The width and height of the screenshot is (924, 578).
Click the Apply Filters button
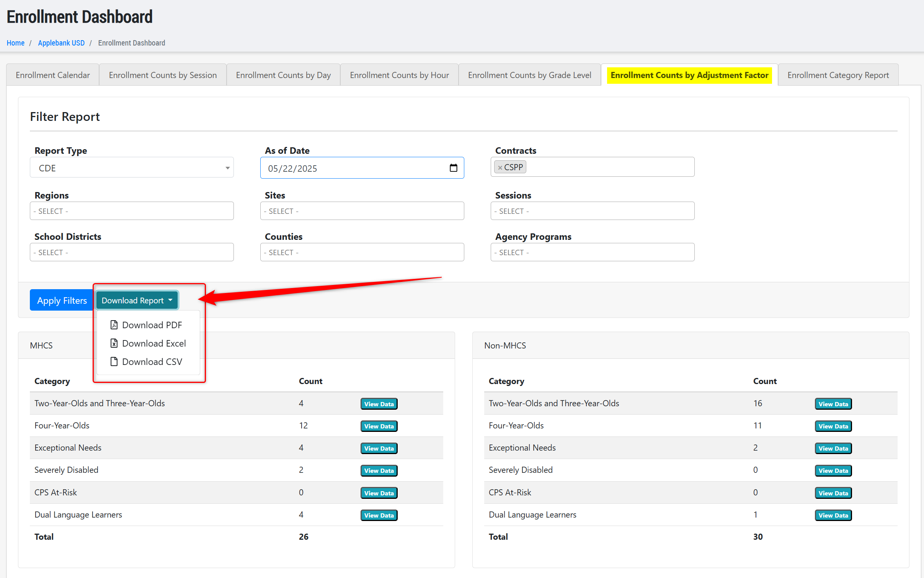62,300
